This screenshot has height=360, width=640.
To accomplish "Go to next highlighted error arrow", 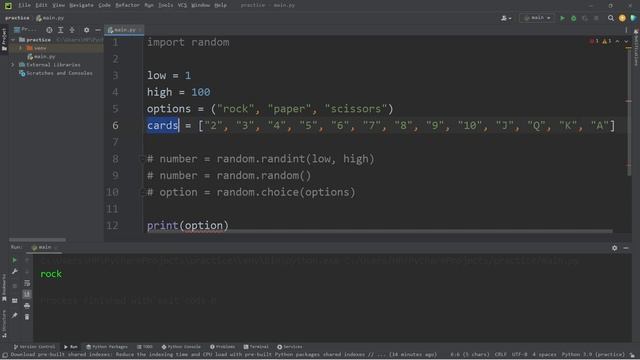I will (x=626, y=41).
